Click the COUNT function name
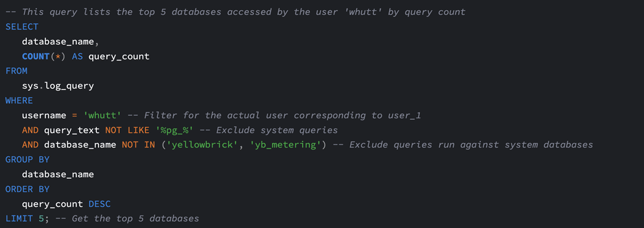 point(36,56)
